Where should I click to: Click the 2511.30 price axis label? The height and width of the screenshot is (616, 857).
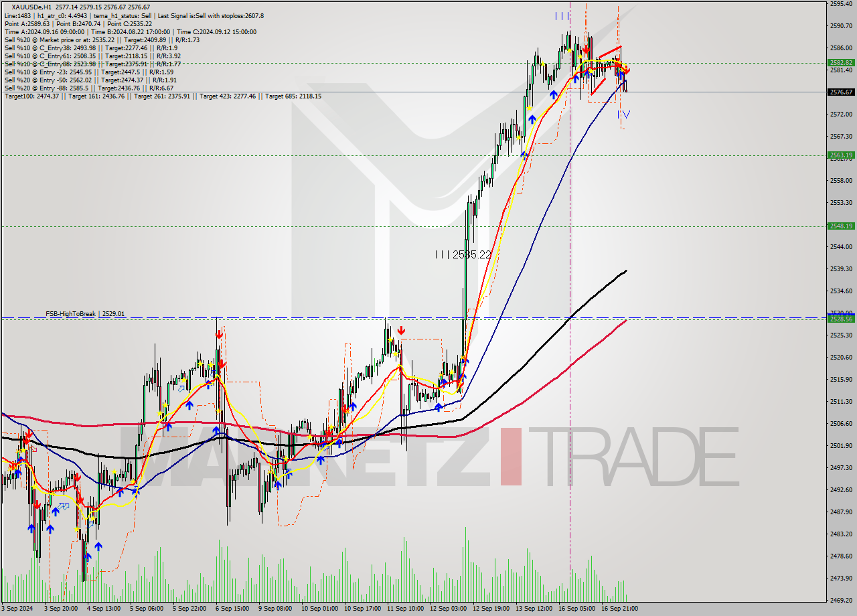pos(841,402)
